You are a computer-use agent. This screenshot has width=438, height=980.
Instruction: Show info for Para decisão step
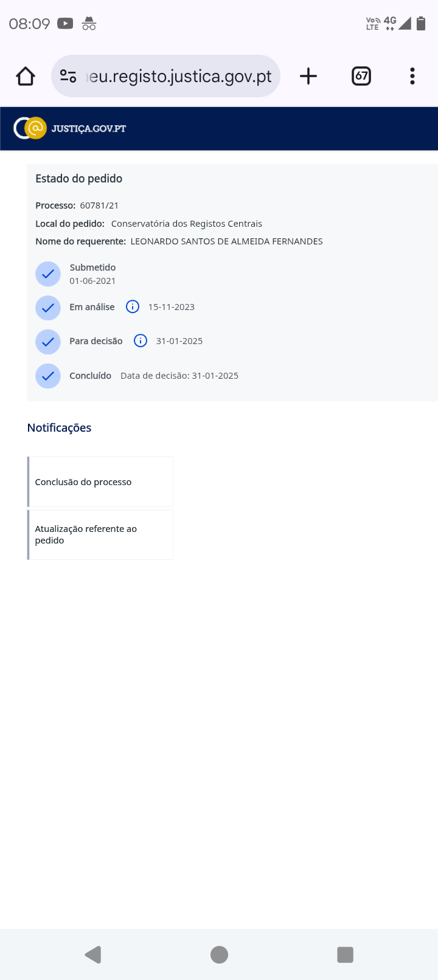click(141, 341)
